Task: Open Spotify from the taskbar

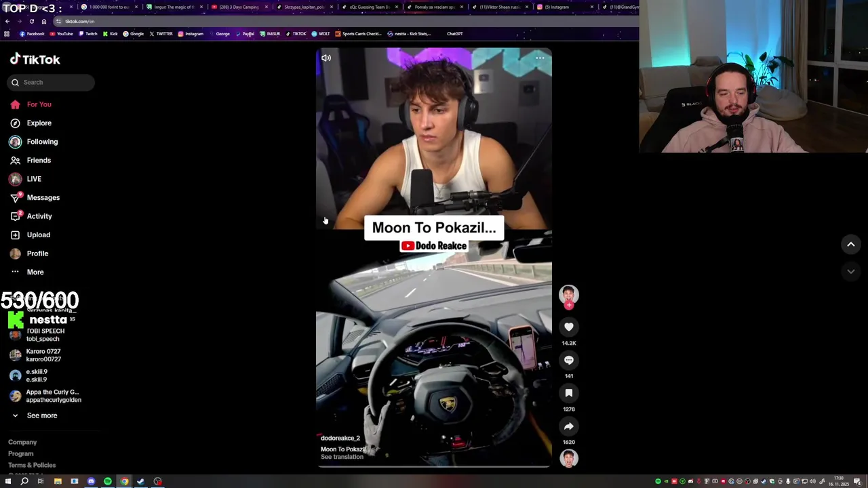Action: [x=108, y=482]
